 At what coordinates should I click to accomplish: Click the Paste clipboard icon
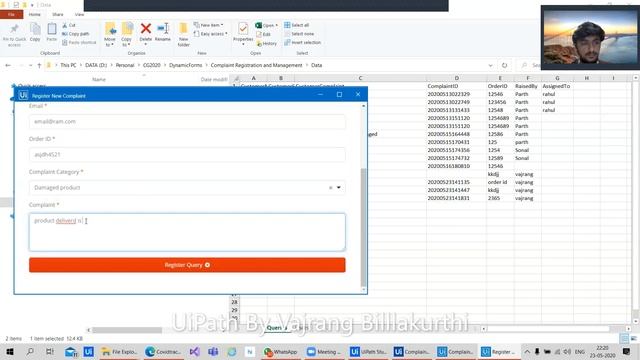point(51,32)
